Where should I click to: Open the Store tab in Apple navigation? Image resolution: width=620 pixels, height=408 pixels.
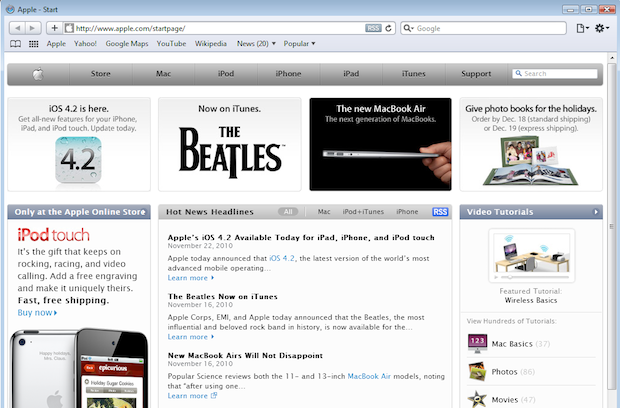pyautogui.click(x=101, y=74)
